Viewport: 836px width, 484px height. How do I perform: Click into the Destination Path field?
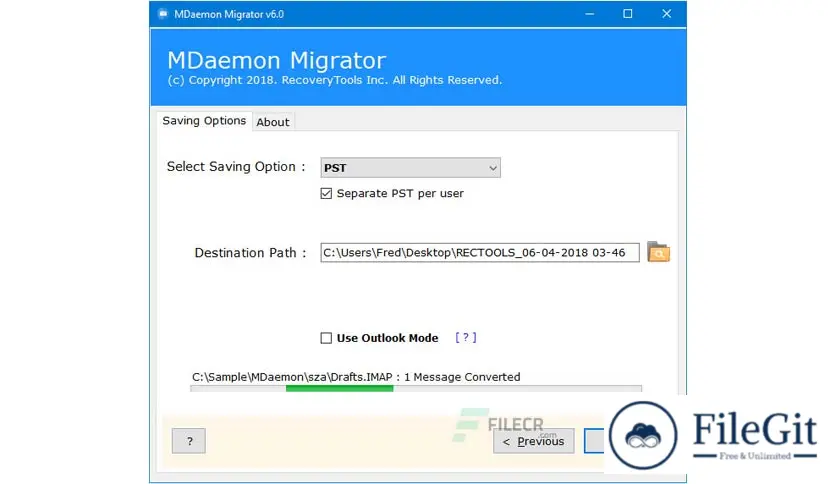(480, 253)
